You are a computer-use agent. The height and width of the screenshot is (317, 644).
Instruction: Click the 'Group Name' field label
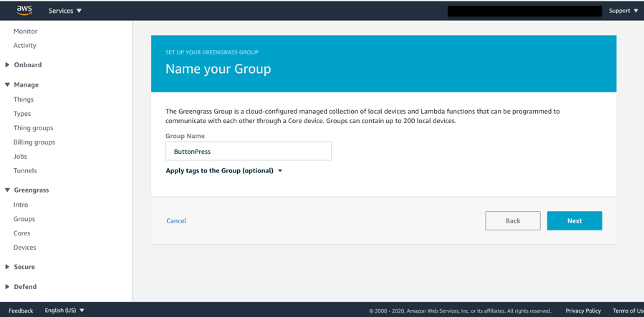click(x=186, y=136)
